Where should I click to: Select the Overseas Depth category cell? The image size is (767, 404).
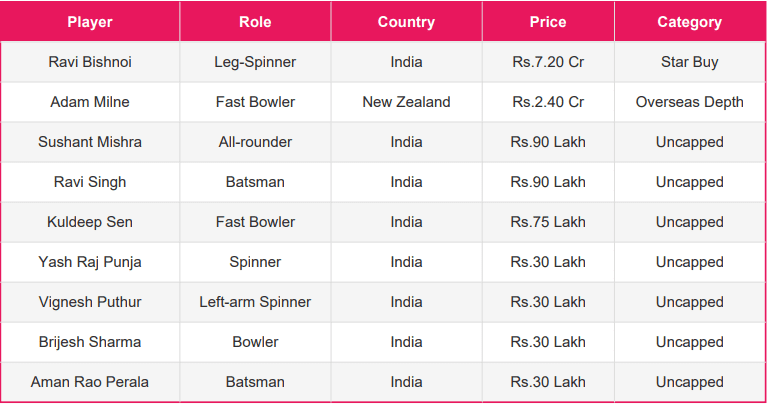coord(689,102)
